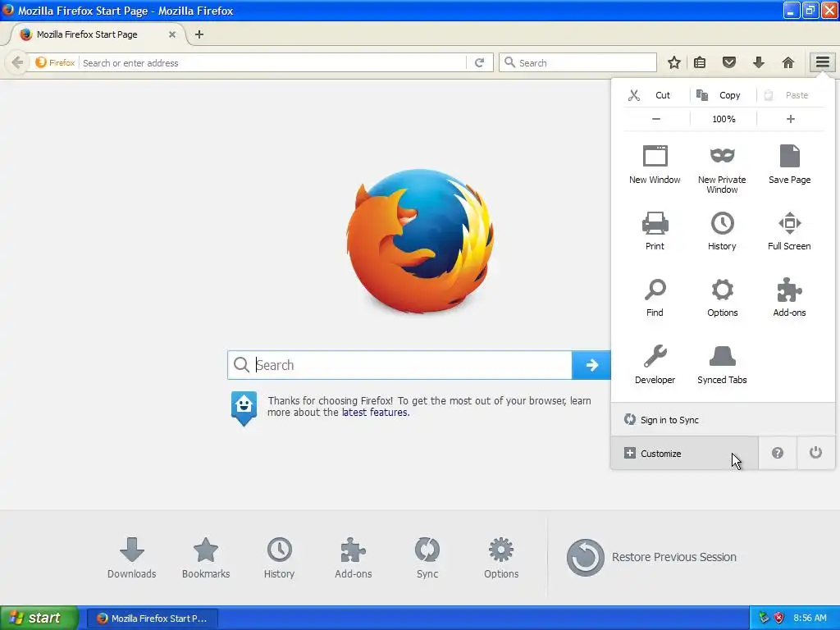
Task: Open the Developer tools menu
Action: [x=655, y=365]
